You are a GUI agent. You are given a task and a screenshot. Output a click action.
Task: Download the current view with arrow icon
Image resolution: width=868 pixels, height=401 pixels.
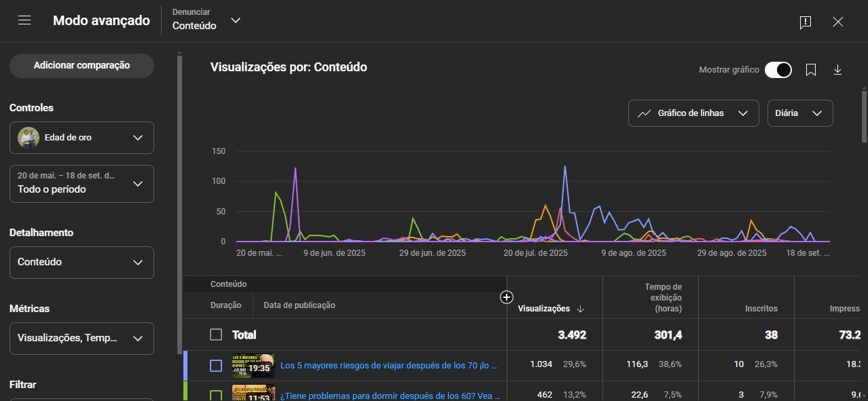[x=837, y=70]
